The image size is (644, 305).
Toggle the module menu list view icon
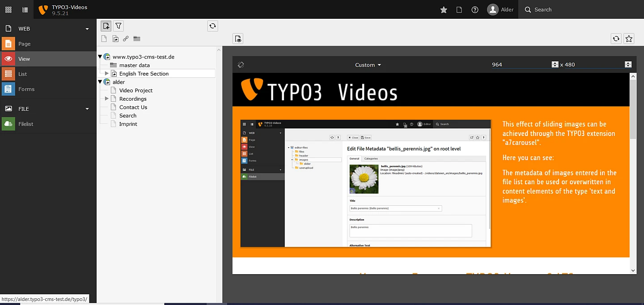25,9
